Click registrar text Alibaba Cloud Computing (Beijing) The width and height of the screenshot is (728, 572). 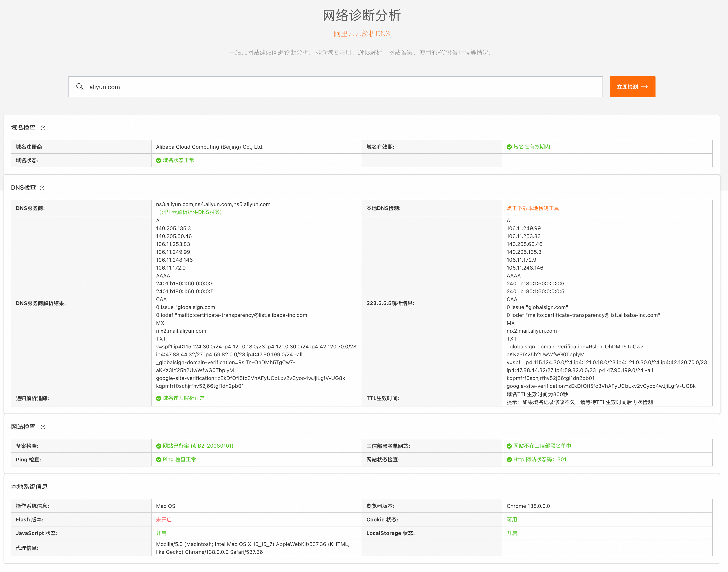(210, 147)
